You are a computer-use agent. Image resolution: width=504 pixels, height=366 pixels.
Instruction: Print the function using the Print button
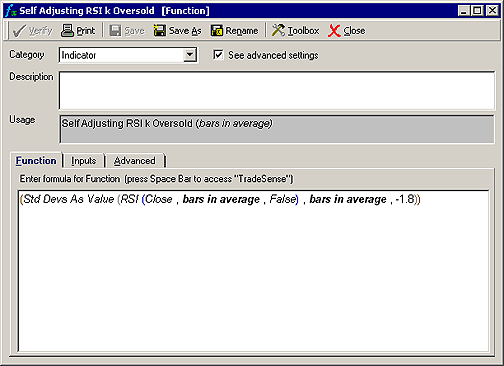point(78,31)
